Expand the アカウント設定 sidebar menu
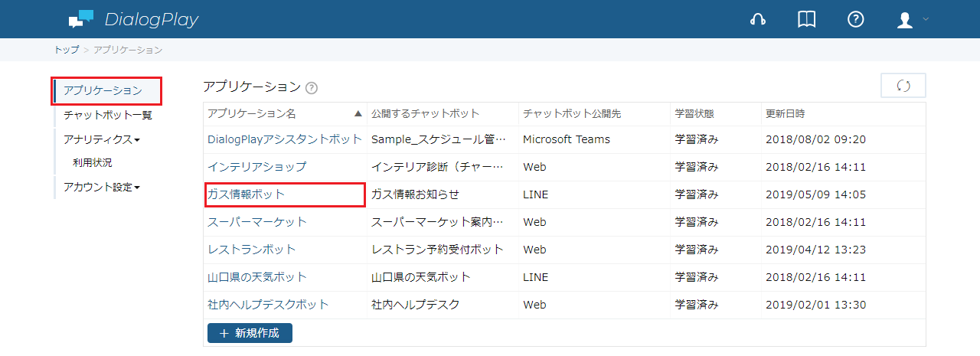Screen dimensions: 980x356 coord(102,187)
